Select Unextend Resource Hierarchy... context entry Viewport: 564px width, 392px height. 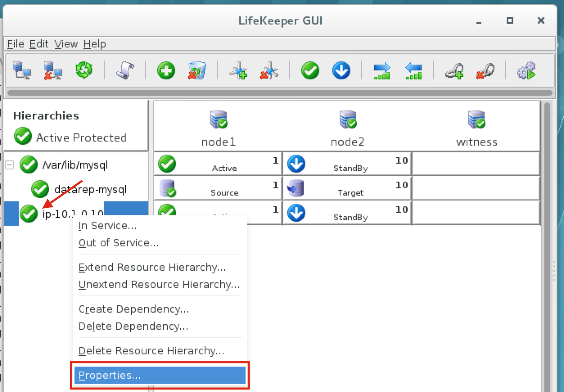point(160,285)
